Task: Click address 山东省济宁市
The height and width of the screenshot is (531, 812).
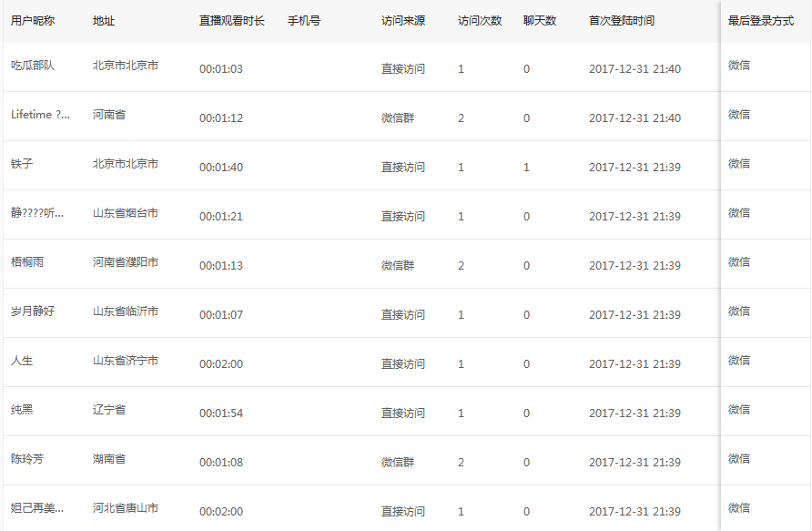Action: click(126, 361)
